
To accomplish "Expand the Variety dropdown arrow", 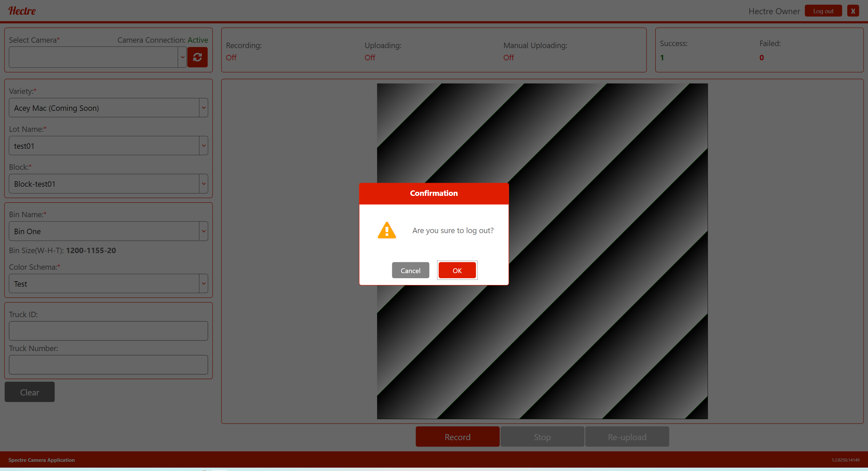I will click(x=203, y=108).
